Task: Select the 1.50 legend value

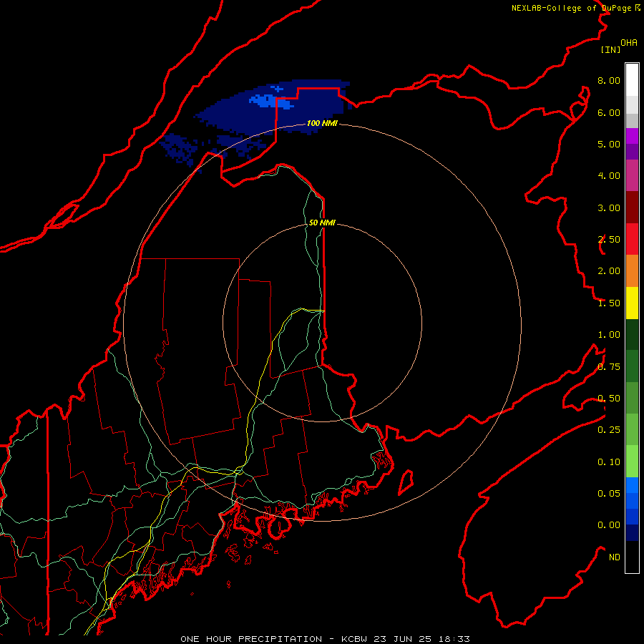Action: pyautogui.click(x=609, y=303)
